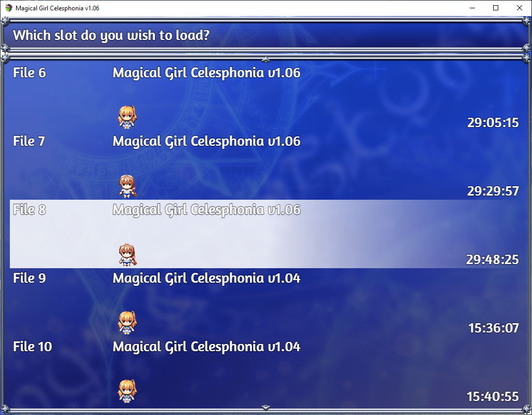Click the 15:36:07 playtime on File 9
The width and height of the screenshot is (532, 415).
coord(494,328)
